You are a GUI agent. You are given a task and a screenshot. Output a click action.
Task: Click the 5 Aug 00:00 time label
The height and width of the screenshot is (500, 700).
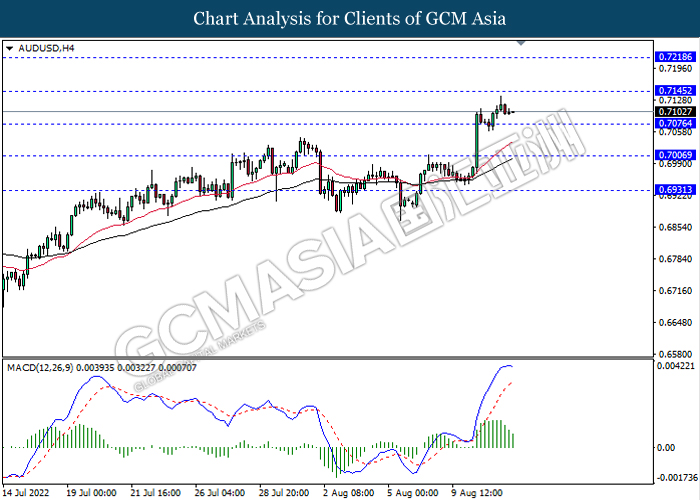click(413, 493)
